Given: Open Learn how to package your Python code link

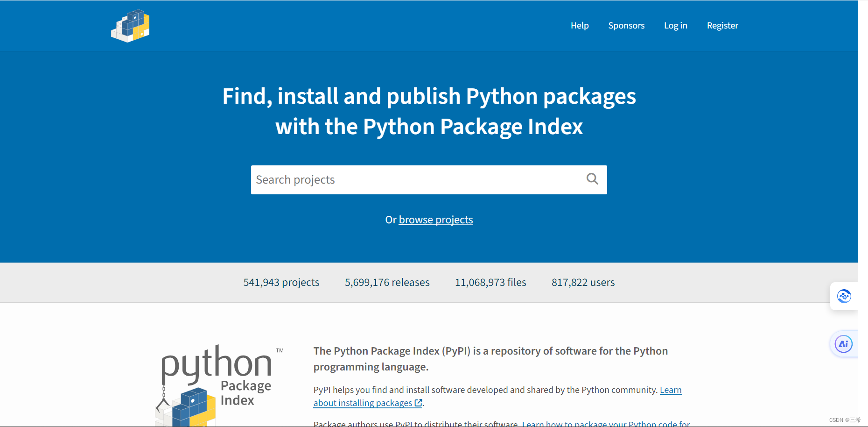Looking at the screenshot, I should click(x=606, y=423).
